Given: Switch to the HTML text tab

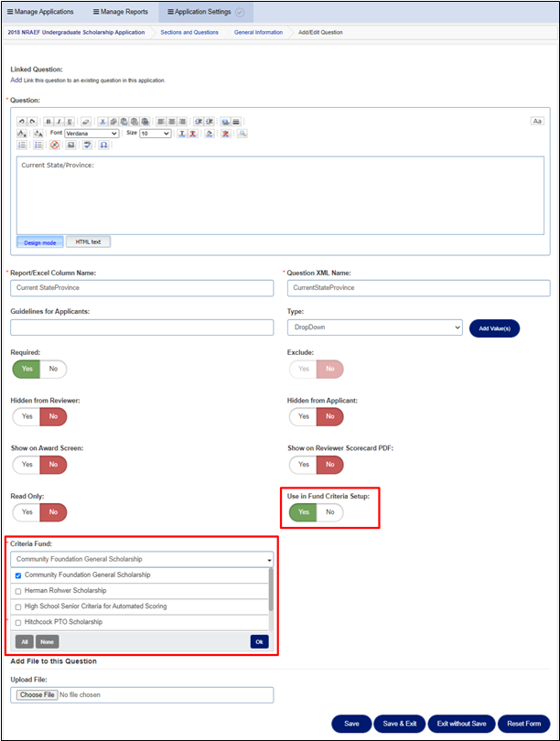Looking at the screenshot, I should (x=89, y=242).
